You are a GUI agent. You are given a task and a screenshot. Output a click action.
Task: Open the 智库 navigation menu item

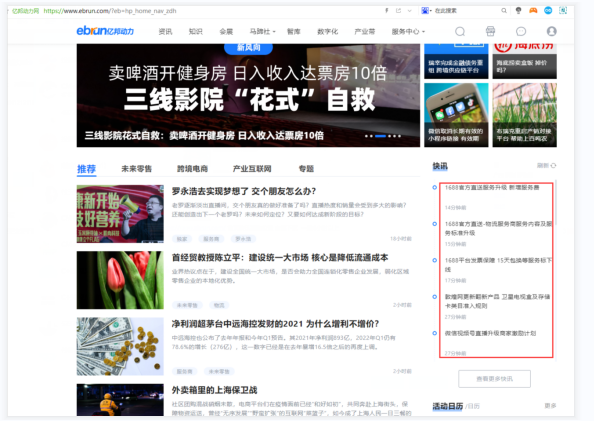tap(294, 31)
